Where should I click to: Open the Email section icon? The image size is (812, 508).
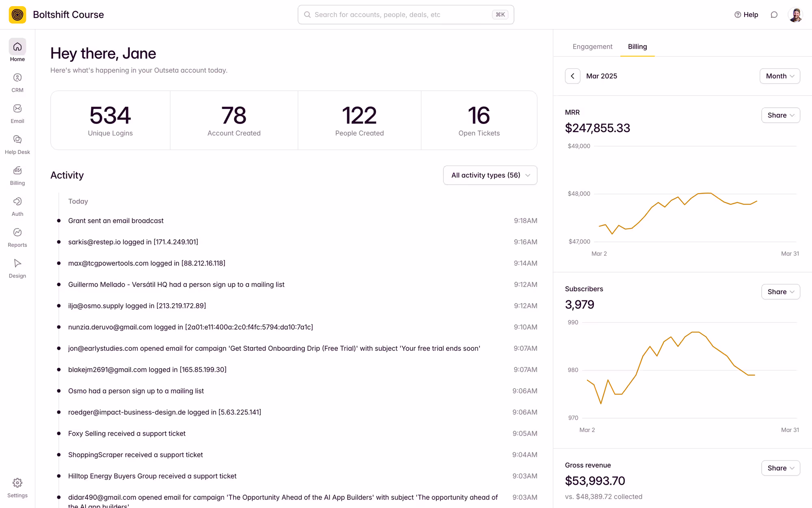point(17,109)
